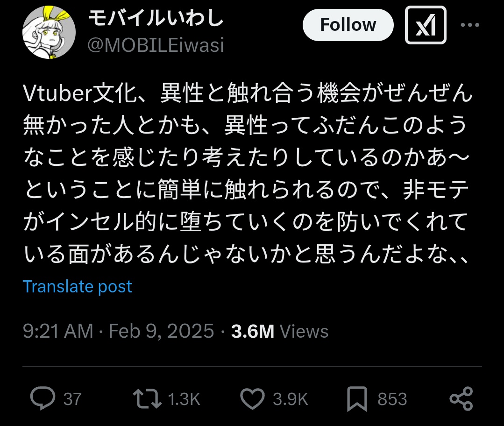Open the three-dot more options menu
The image size is (504, 426).
[470, 25]
